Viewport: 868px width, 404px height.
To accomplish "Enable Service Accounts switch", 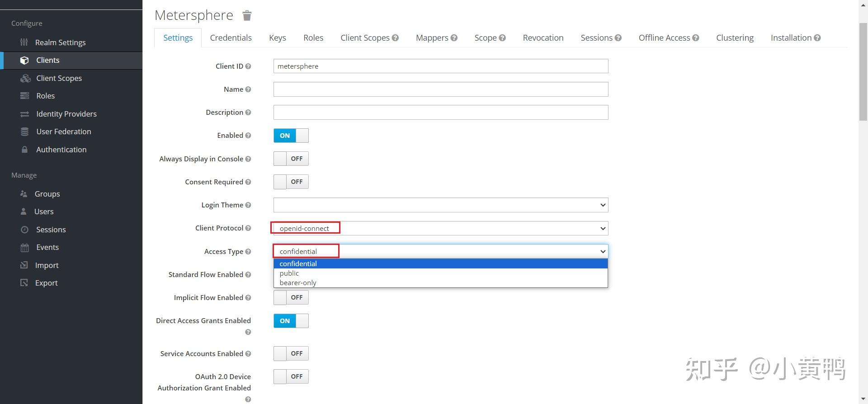I will pos(291,353).
